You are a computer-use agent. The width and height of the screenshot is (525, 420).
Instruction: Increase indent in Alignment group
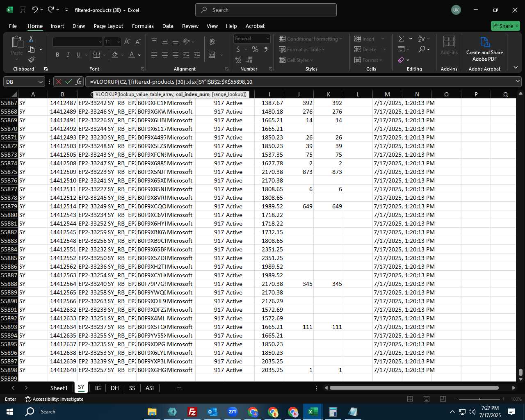(x=197, y=55)
